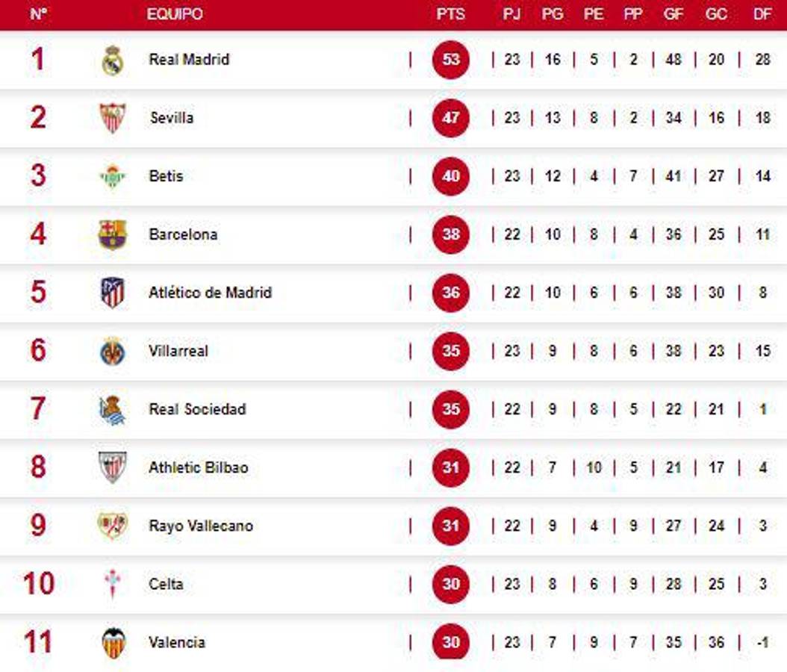Select the Celta club badge
The height and width of the screenshot is (672, 787).
[x=113, y=584]
